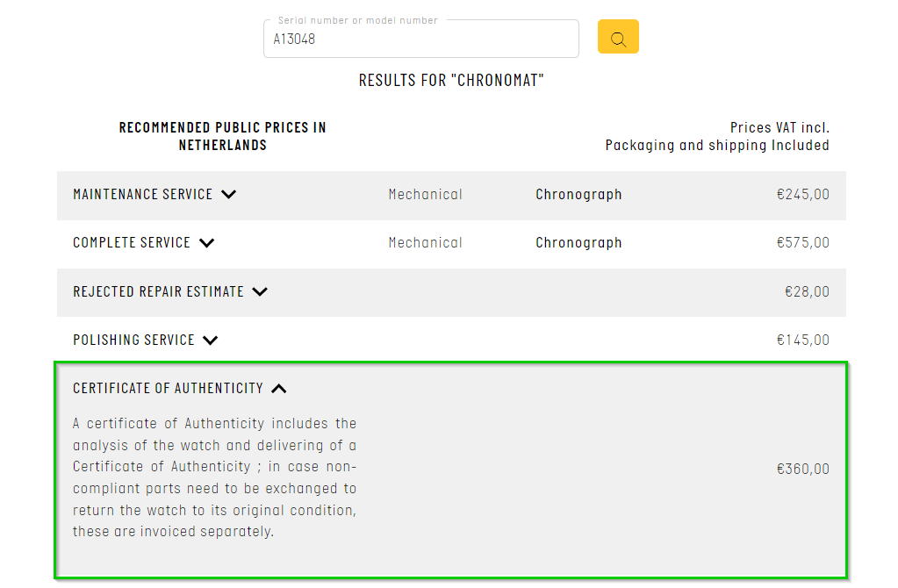Click the Certificate of Authenticity heading

point(168,389)
